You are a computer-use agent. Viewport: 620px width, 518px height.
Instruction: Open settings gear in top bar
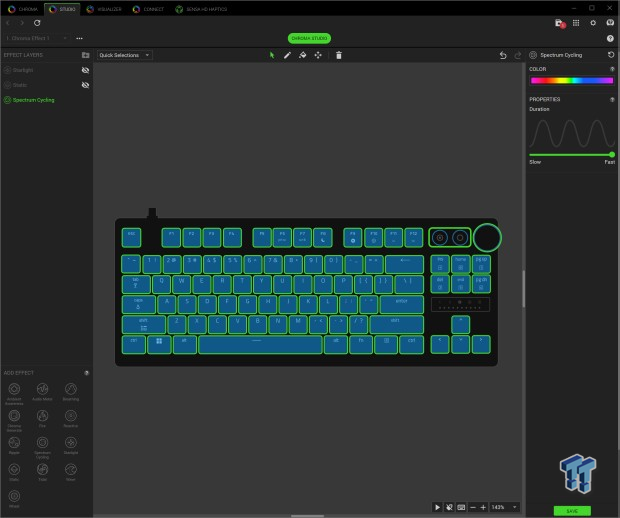tap(593, 23)
